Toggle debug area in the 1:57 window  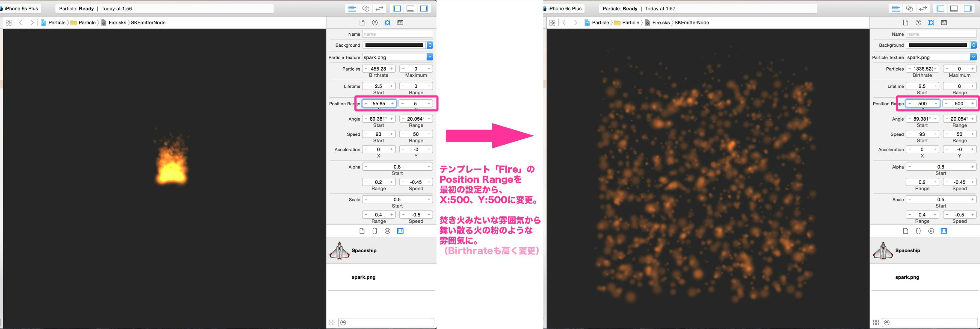point(954,8)
